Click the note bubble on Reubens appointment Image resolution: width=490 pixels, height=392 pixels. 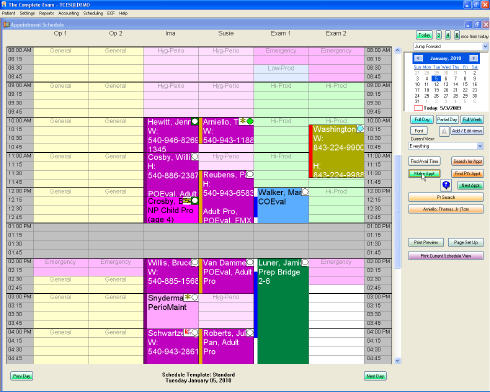coord(250,174)
